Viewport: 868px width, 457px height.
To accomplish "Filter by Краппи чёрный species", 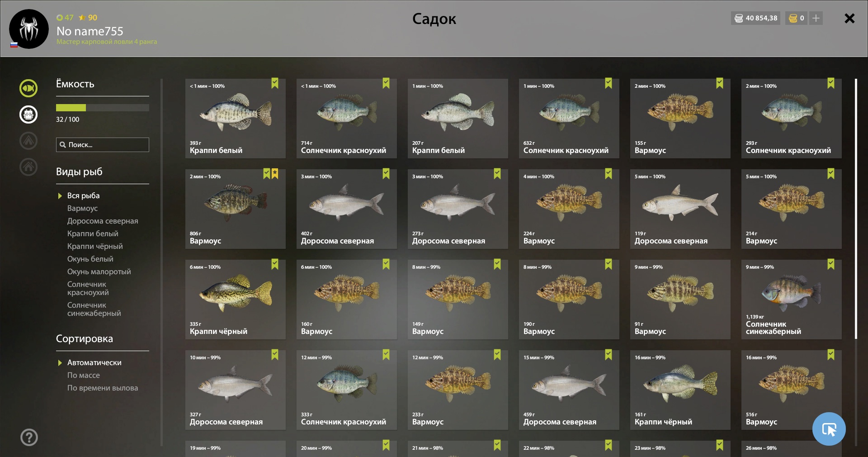I will 95,246.
